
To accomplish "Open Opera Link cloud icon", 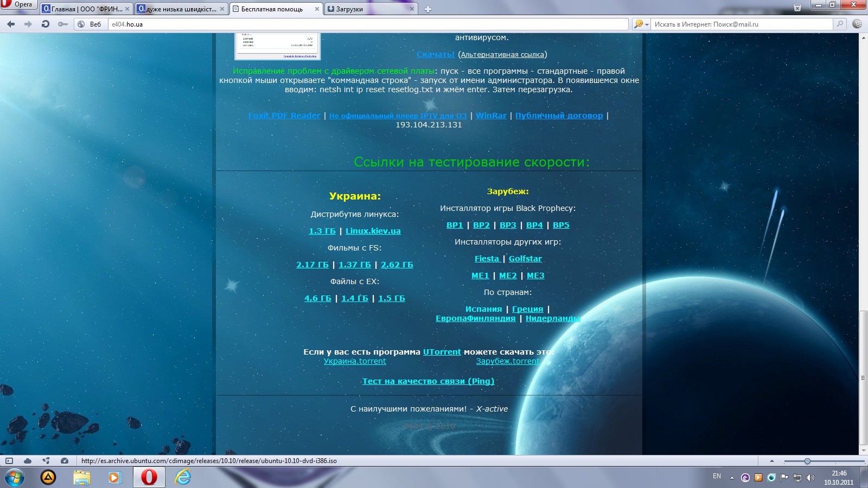I will coord(28,461).
